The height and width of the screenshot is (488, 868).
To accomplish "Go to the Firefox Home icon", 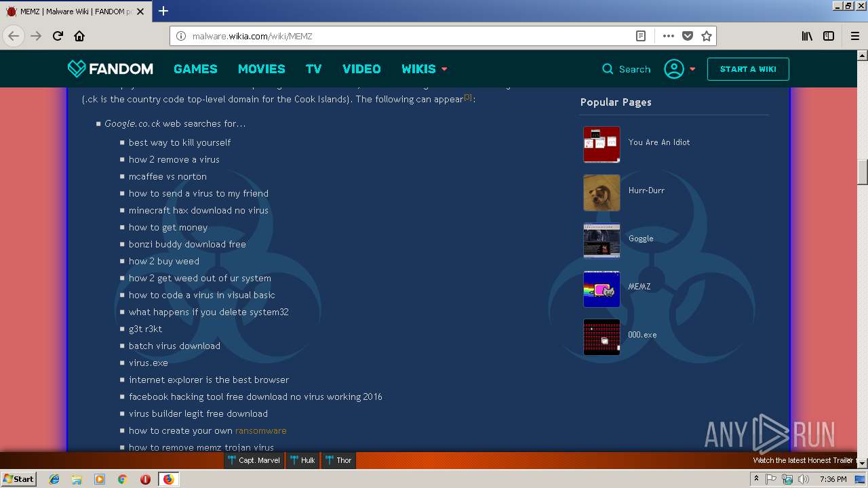I will (x=79, y=36).
